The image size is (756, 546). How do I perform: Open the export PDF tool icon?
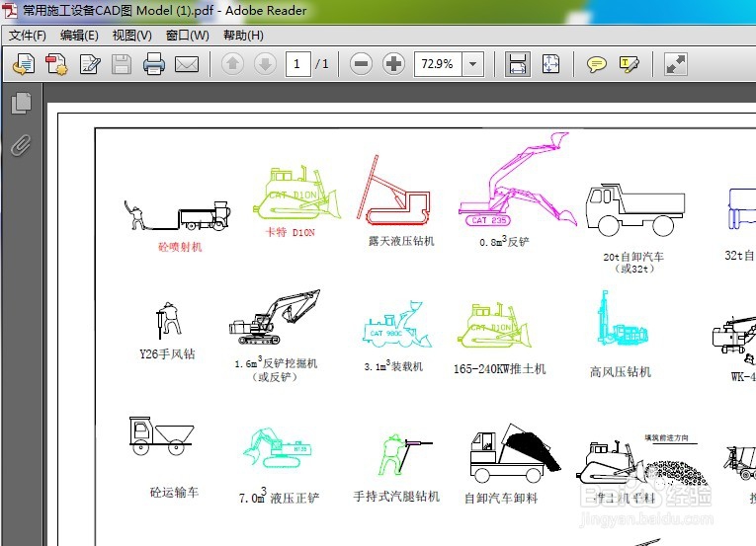click(56, 64)
